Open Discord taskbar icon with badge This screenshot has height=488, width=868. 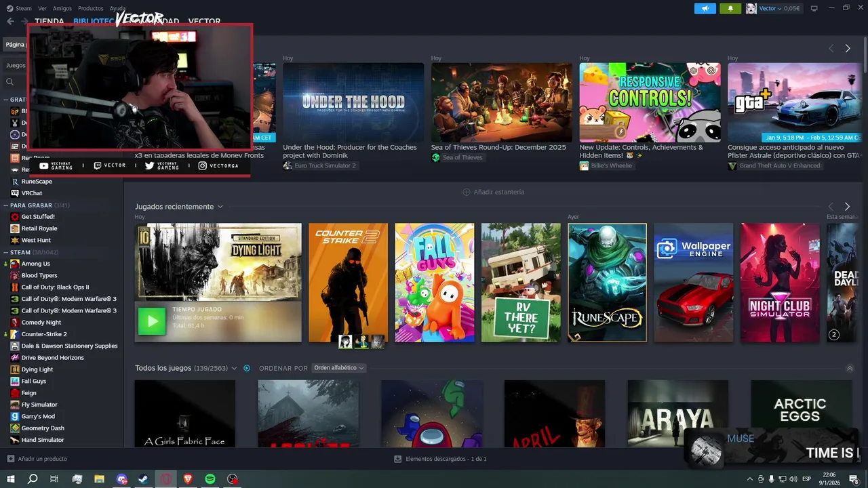coord(122,479)
